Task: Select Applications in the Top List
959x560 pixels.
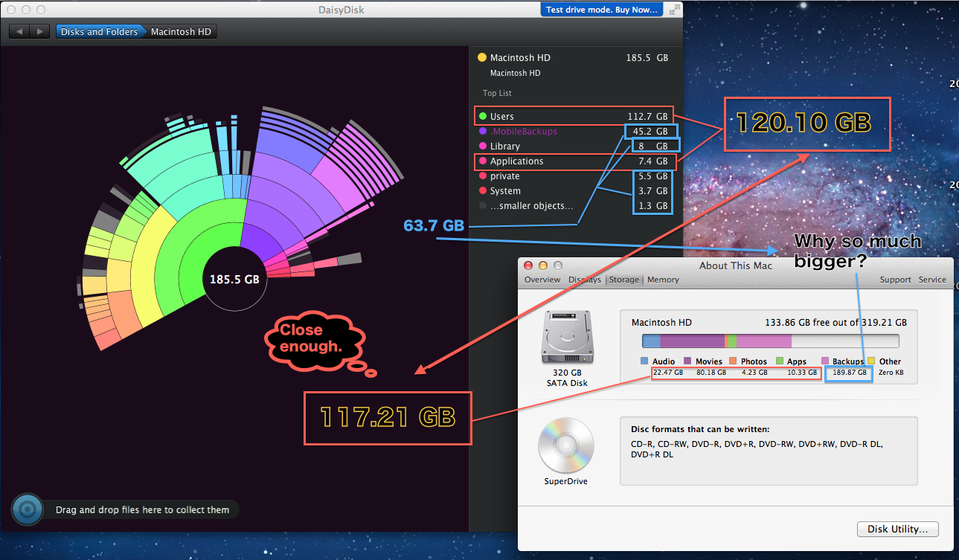Action: pyautogui.click(x=574, y=161)
